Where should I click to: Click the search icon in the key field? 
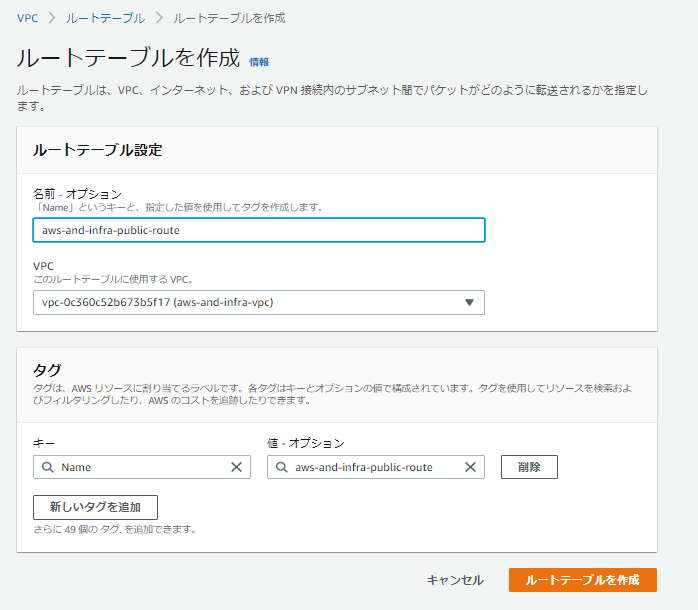point(47,467)
